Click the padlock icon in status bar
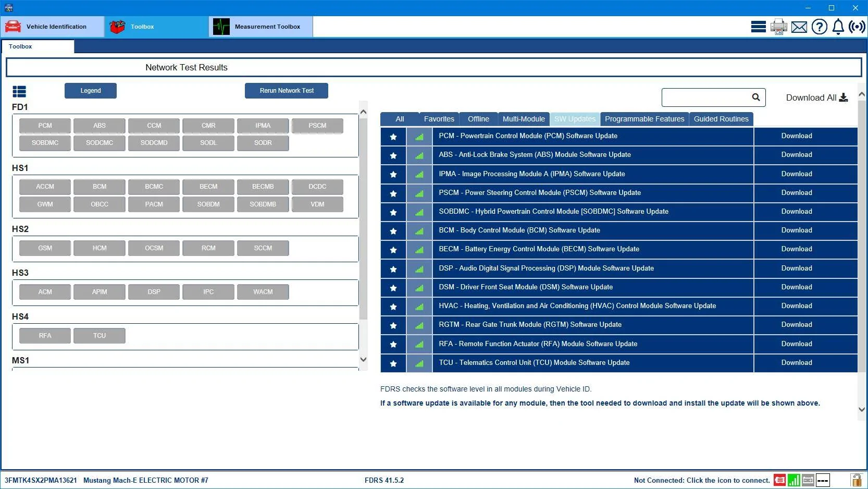868x489 pixels. (856, 480)
